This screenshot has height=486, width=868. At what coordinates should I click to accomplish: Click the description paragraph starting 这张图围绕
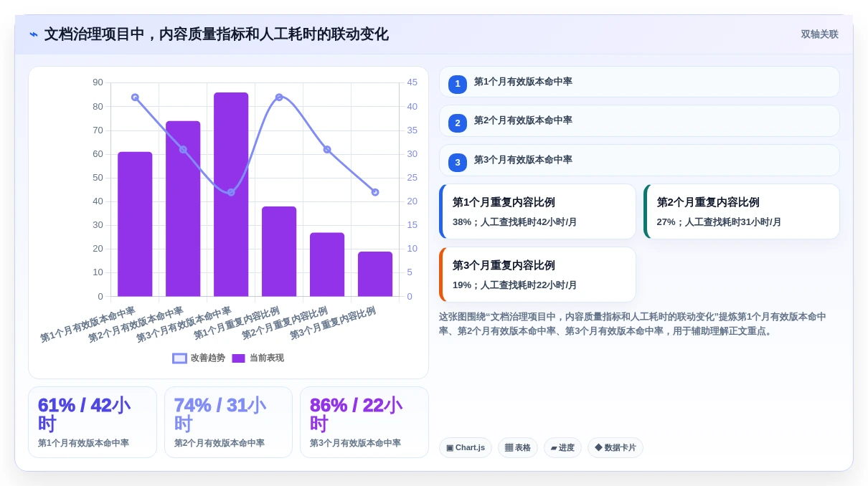[x=633, y=324]
